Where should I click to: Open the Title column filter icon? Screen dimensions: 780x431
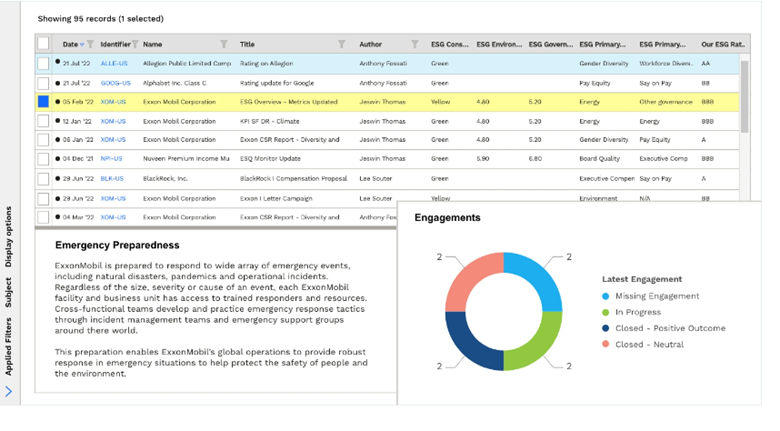coord(342,44)
